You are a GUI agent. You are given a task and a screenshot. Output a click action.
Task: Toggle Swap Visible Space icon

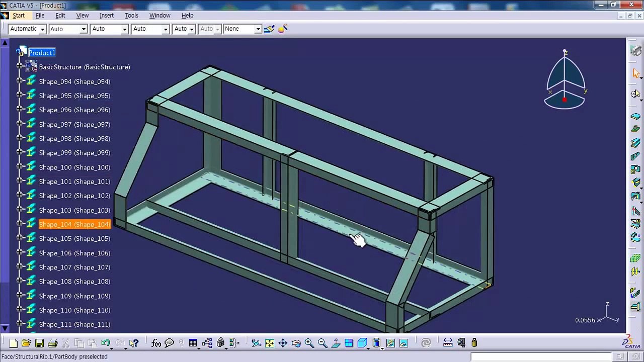tap(404, 343)
